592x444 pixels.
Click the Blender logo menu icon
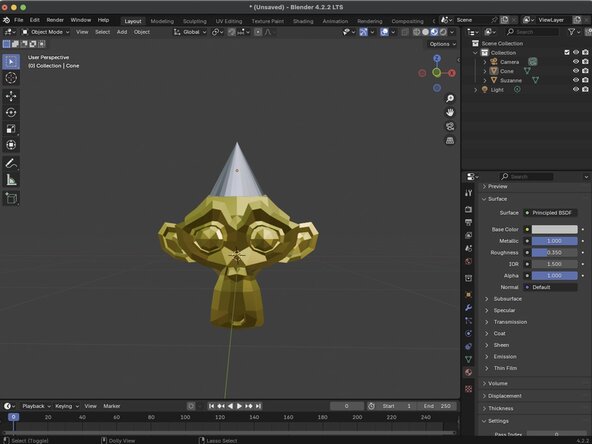pyautogui.click(x=6, y=20)
